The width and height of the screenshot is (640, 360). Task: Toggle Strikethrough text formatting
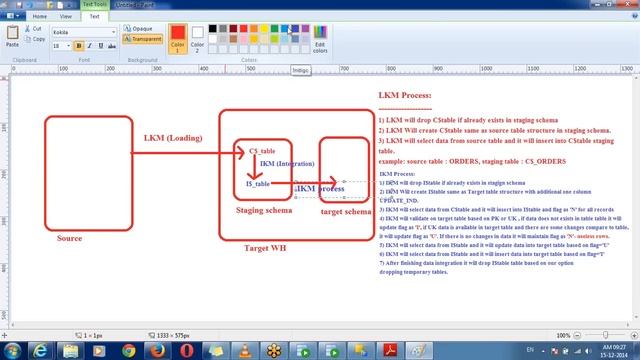click(111, 46)
